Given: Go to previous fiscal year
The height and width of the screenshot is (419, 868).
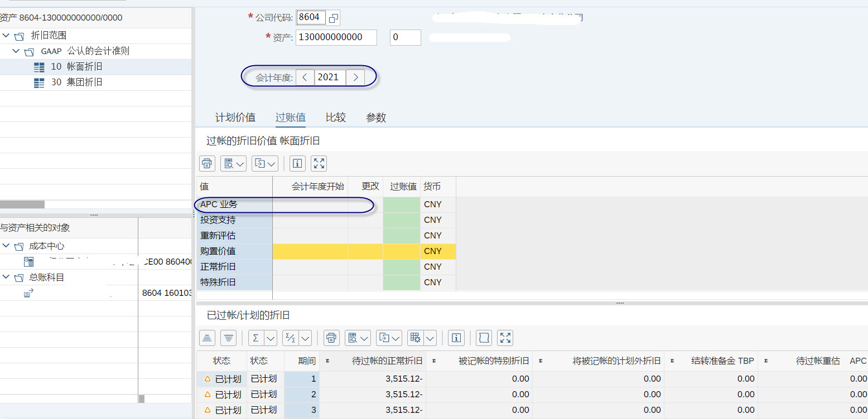Looking at the screenshot, I should point(305,77).
